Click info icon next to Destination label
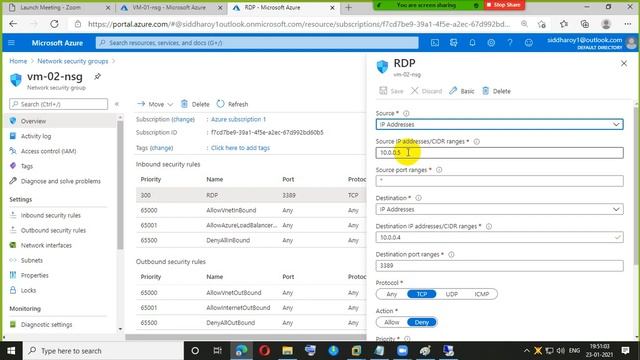 coord(418,198)
